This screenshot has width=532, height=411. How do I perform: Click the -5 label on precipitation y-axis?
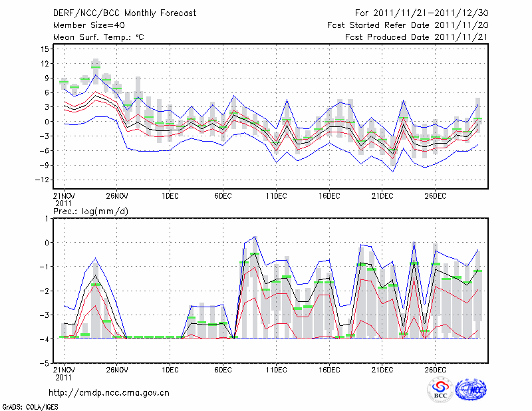(45, 363)
